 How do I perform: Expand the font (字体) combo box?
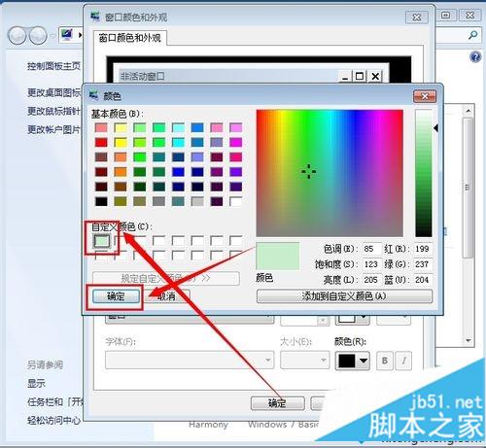[x=190, y=361]
